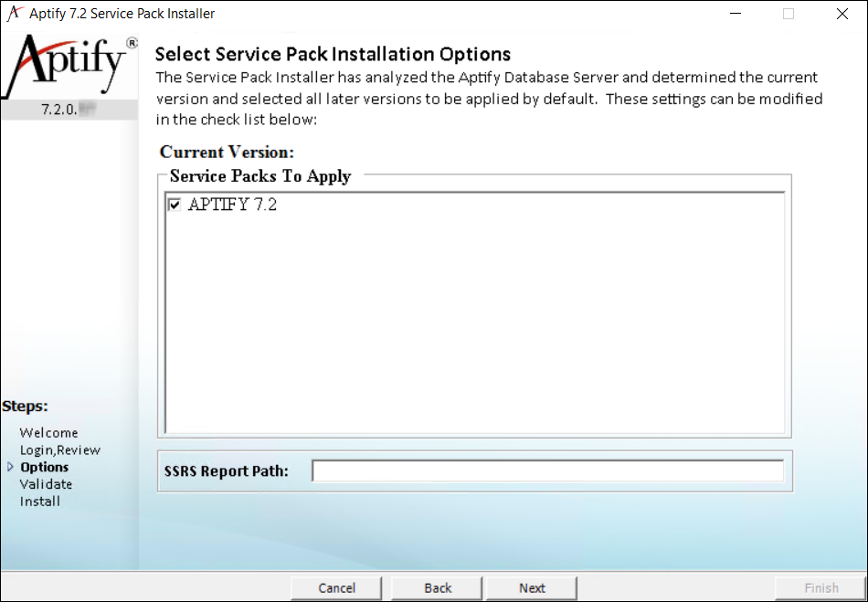The width and height of the screenshot is (868, 602).
Task: Select the Install step
Action: point(40,502)
